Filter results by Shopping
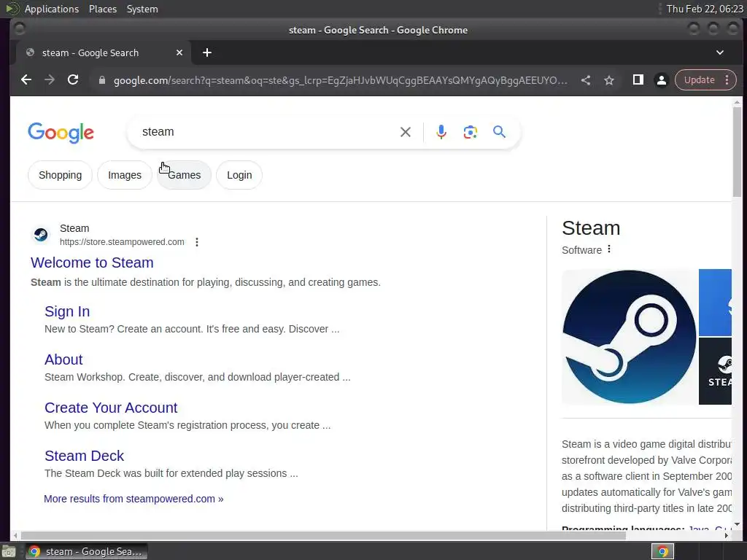This screenshot has width=747, height=560. coord(60,175)
